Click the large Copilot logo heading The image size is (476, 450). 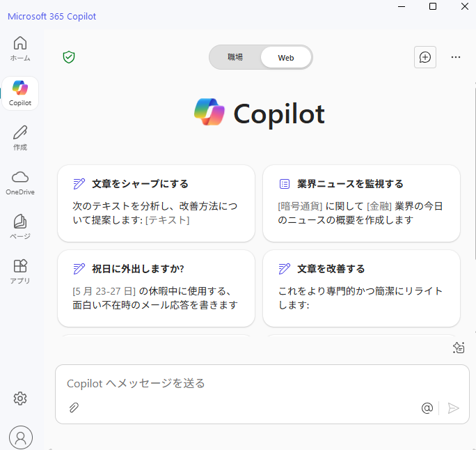(260, 113)
